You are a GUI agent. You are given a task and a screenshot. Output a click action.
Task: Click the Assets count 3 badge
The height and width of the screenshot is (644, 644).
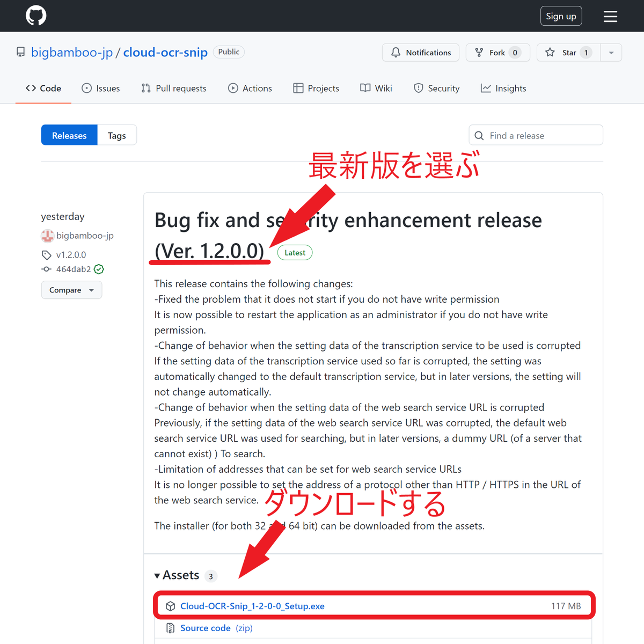coord(211,576)
